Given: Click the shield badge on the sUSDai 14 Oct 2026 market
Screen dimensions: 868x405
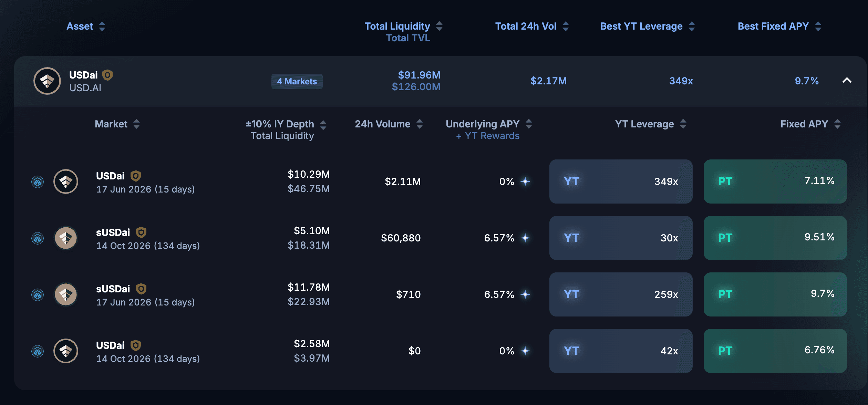Looking at the screenshot, I should [x=141, y=232].
